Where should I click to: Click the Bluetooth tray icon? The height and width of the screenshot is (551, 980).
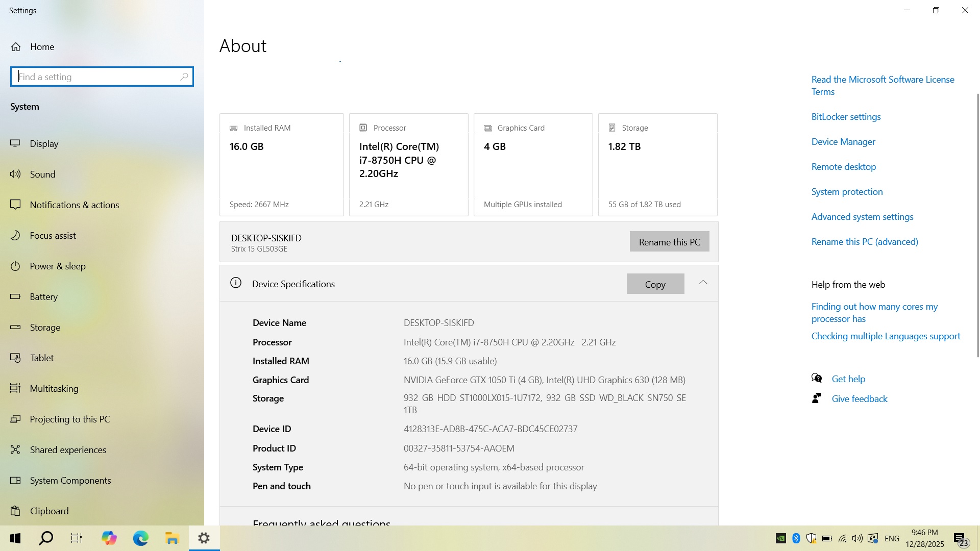tap(796, 538)
